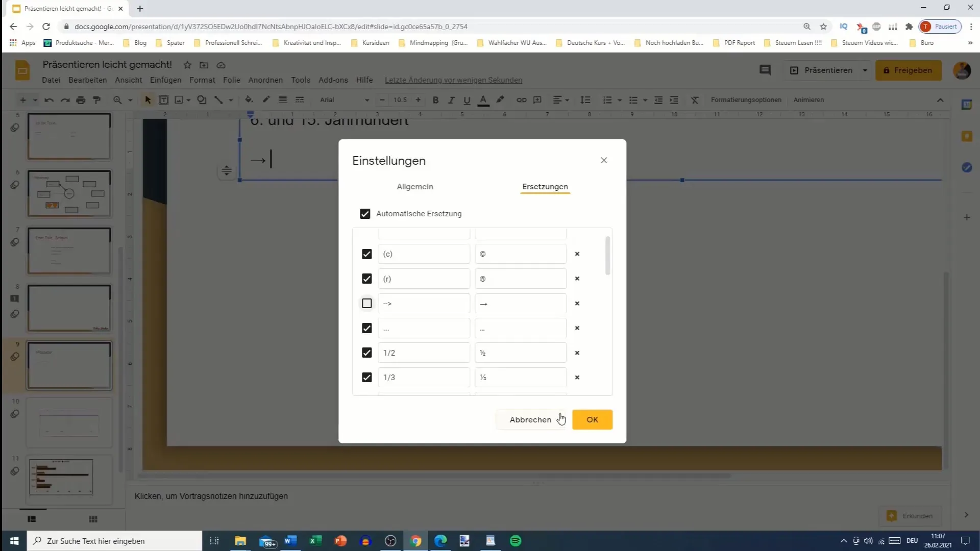Open the text color picker

pyautogui.click(x=483, y=100)
